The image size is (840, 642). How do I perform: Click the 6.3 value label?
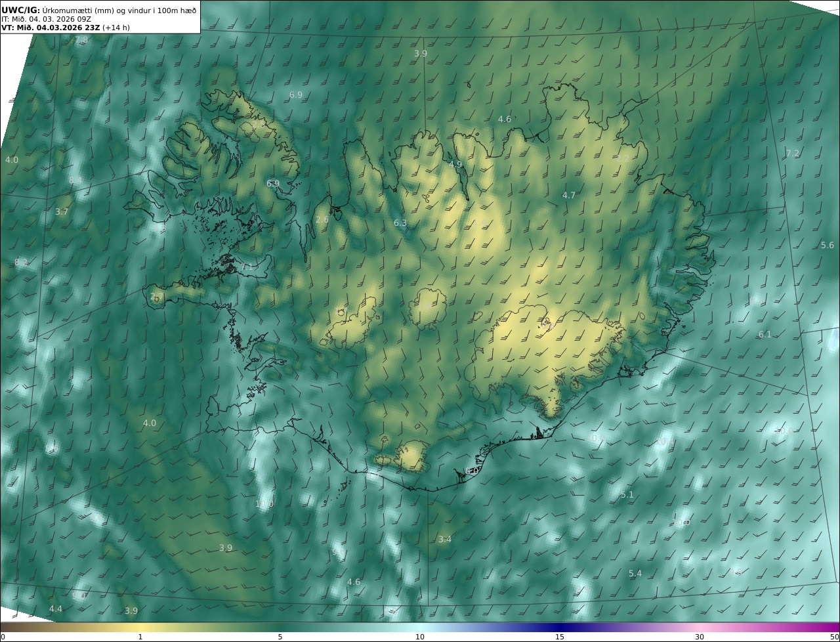pyautogui.click(x=400, y=223)
